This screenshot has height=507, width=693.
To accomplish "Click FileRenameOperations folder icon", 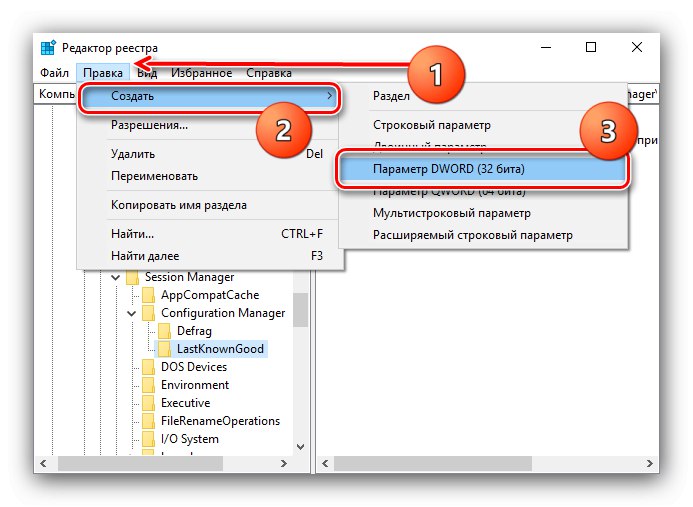I will click(148, 421).
